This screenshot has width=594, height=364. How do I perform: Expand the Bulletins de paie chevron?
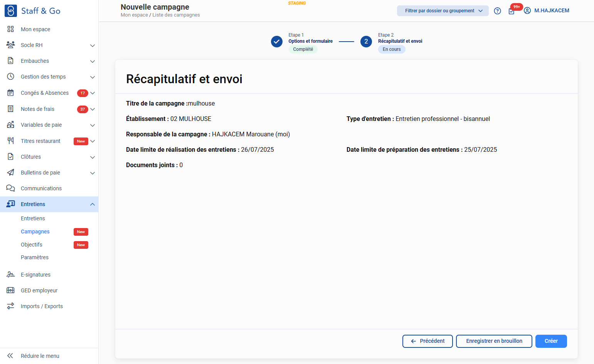[x=93, y=173]
